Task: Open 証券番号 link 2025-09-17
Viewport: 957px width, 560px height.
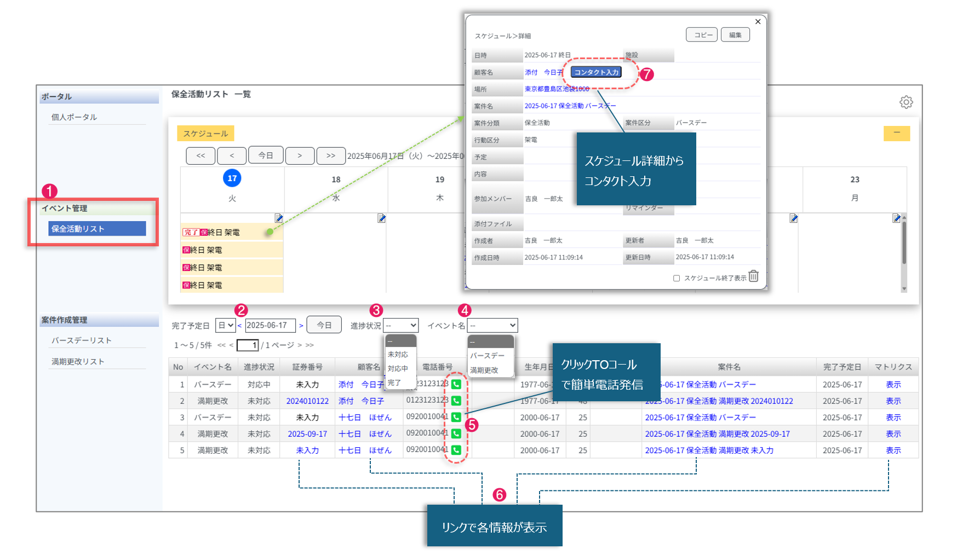Action: tap(307, 434)
